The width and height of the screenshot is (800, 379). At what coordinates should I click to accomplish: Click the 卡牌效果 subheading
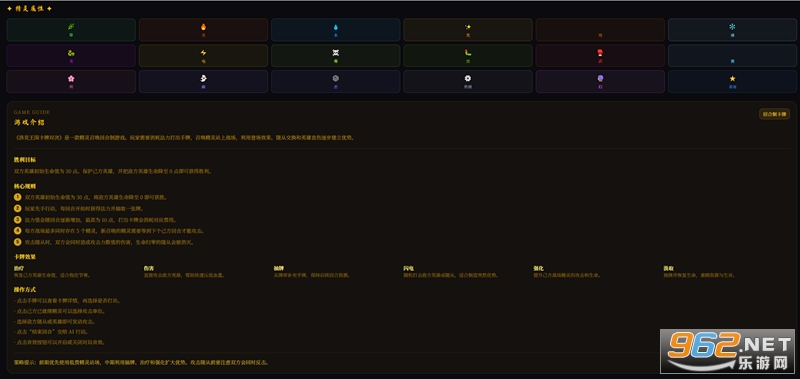click(25, 257)
